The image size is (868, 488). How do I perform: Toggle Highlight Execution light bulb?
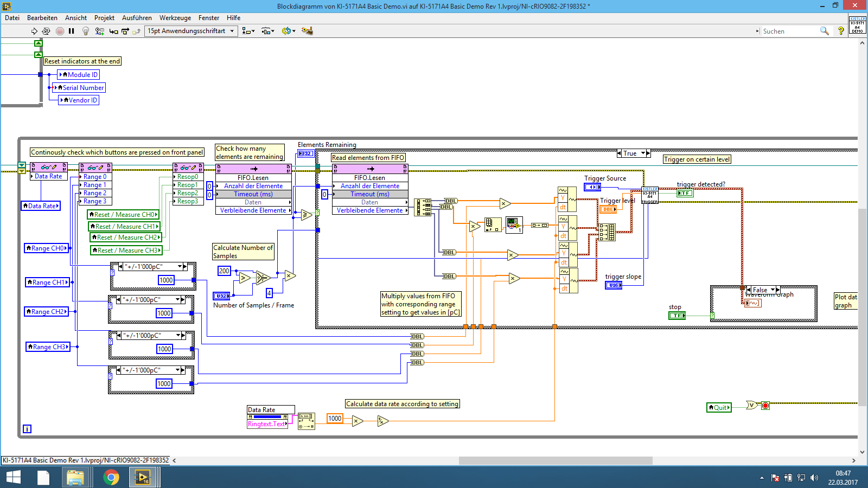tap(86, 31)
